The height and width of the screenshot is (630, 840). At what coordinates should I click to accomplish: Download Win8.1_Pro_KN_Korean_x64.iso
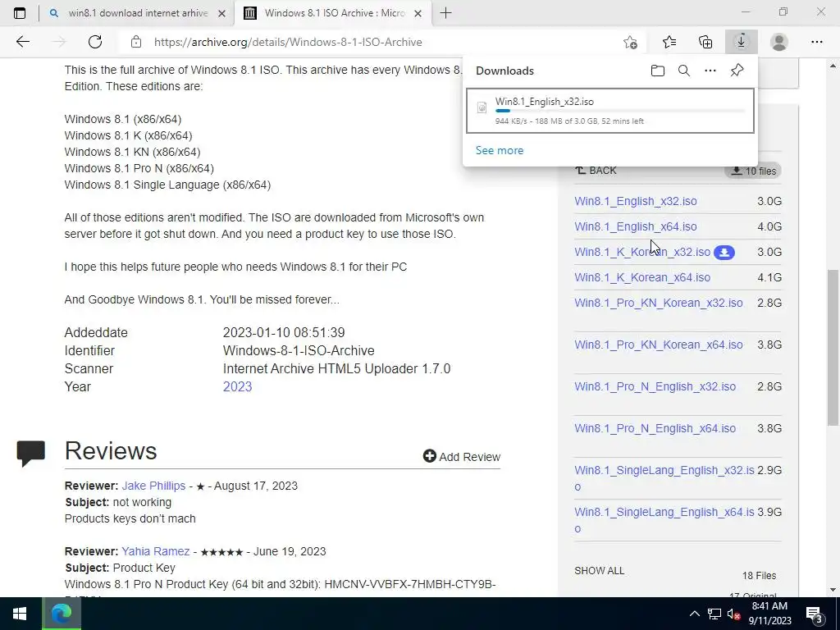(x=659, y=345)
